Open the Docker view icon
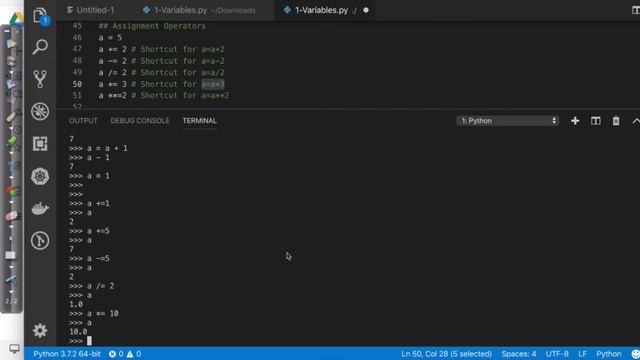The width and height of the screenshot is (640, 360). 40,209
